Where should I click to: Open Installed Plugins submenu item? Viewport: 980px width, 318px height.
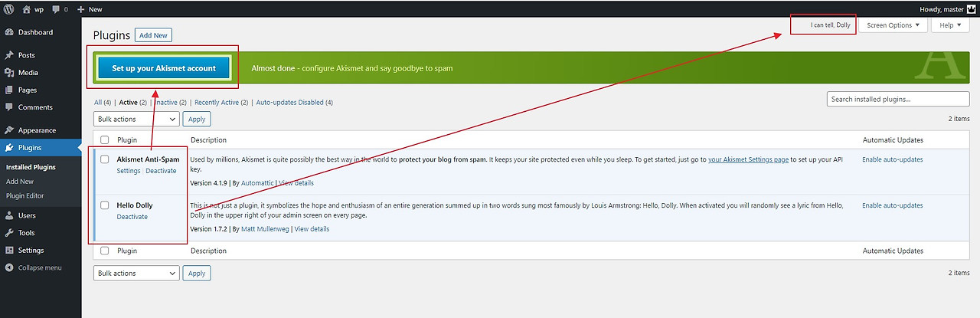(31, 167)
